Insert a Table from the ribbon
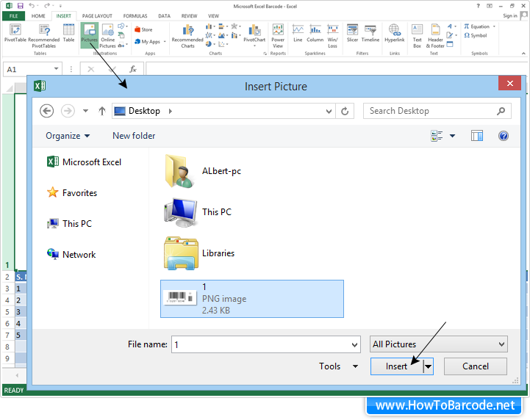The image size is (530, 420). pyautogui.click(x=68, y=33)
